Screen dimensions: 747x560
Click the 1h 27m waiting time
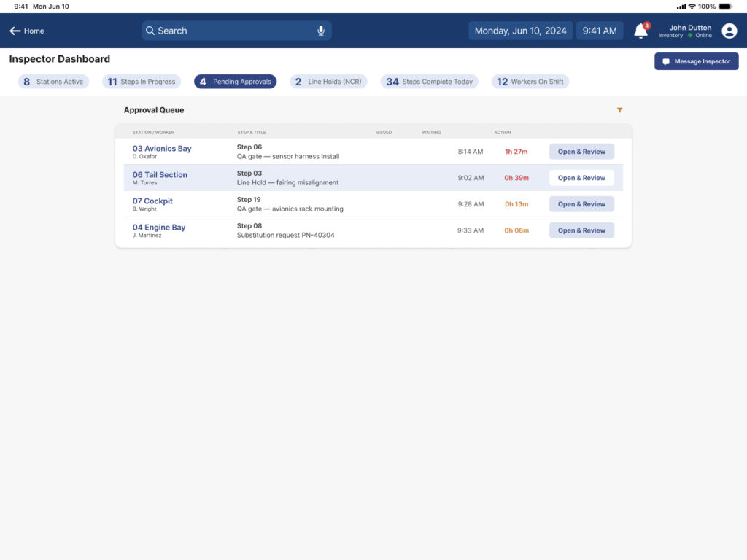coord(516,152)
